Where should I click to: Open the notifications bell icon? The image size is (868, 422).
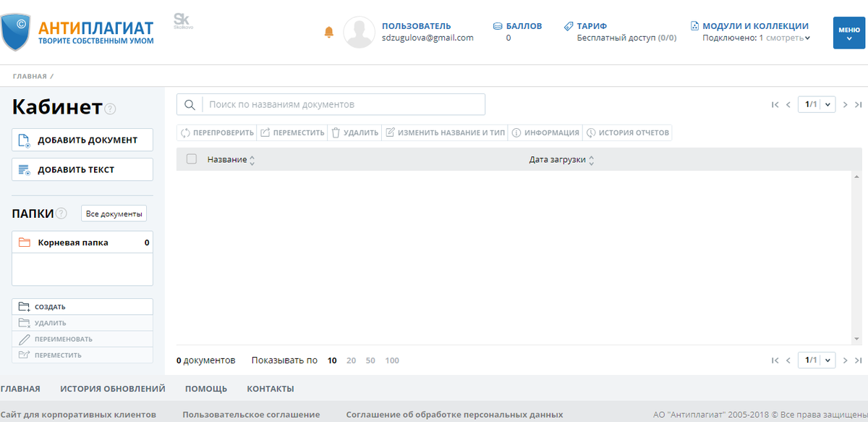tap(328, 32)
